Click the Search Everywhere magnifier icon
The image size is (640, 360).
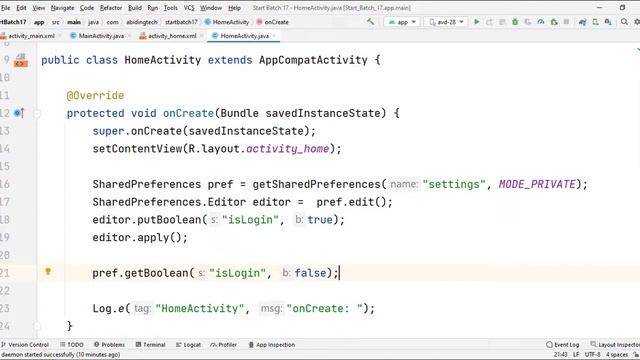[624, 22]
